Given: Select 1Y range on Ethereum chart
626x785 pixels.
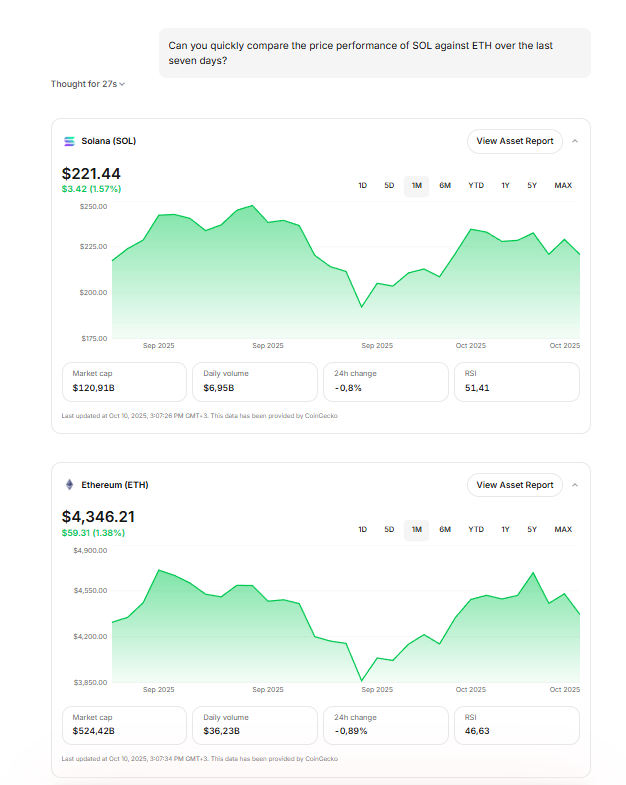Looking at the screenshot, I should pyautogui.click(x=505, y=530).
